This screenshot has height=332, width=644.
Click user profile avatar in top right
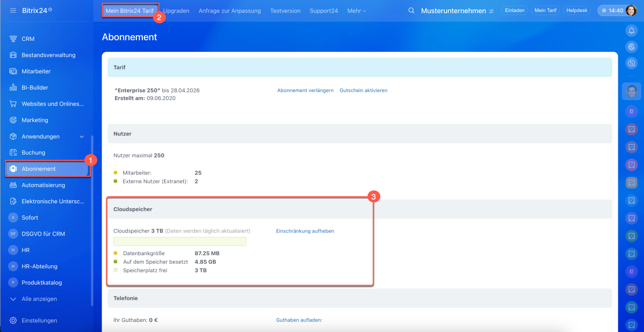coord(631,11)
